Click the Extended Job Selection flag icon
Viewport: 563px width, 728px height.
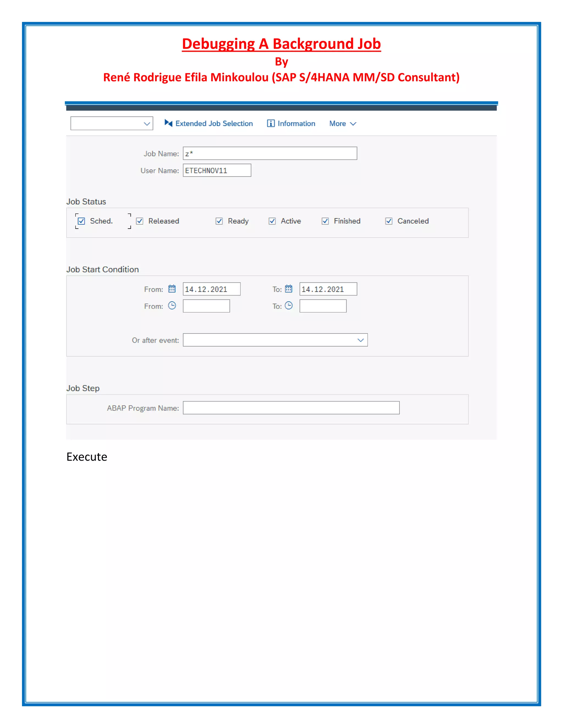click(169, 123)
